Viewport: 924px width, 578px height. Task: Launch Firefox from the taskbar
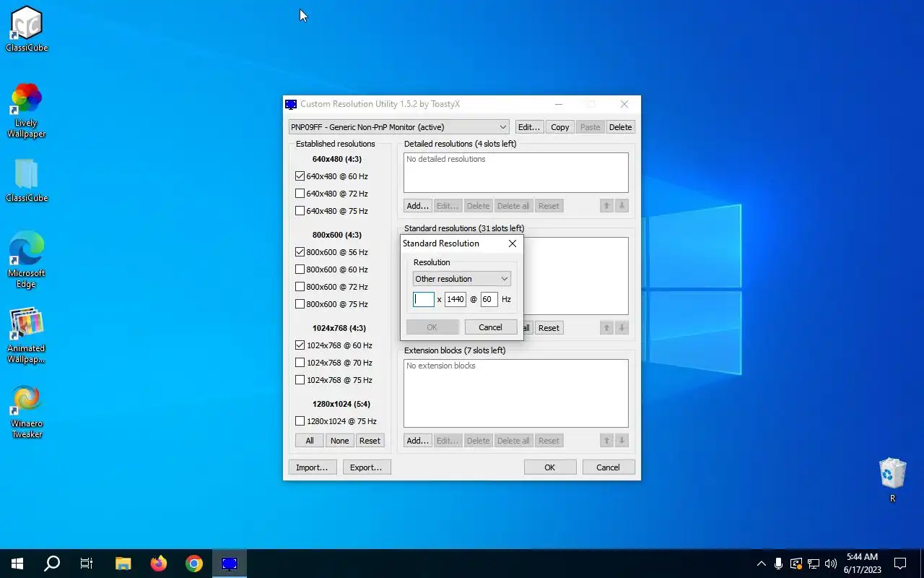(x=158, y=564)
